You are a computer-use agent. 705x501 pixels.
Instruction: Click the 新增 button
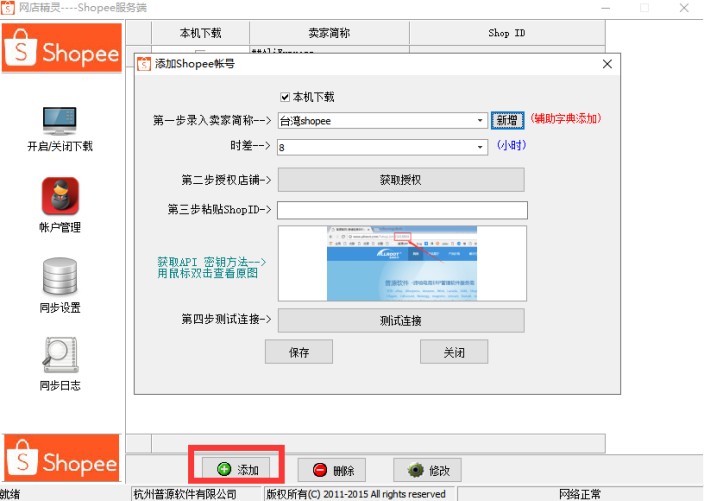pos(507,120)
